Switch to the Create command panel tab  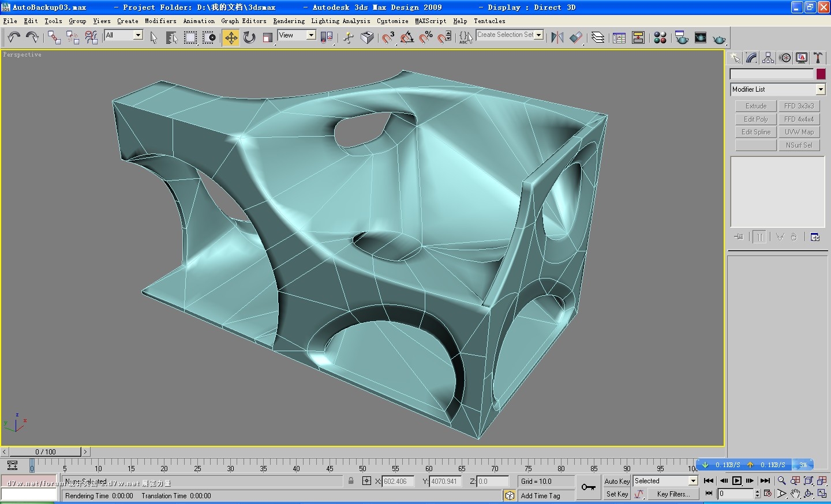click(735, 58)
